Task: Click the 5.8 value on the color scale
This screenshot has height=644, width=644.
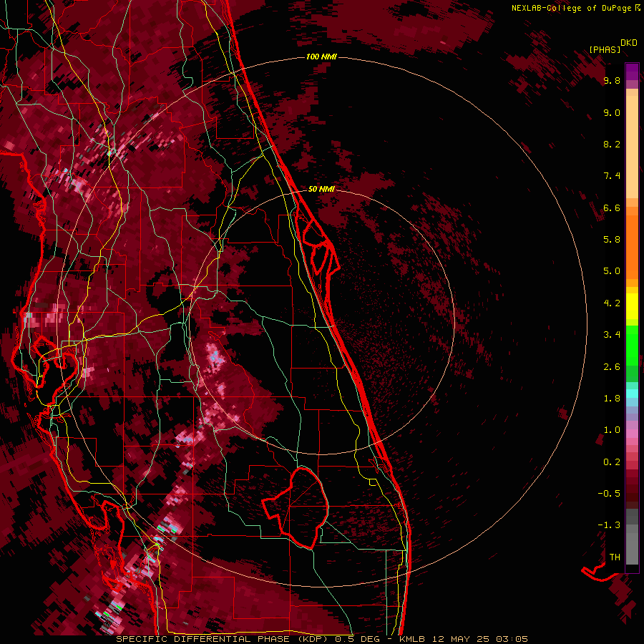Action: coord(612,240)
